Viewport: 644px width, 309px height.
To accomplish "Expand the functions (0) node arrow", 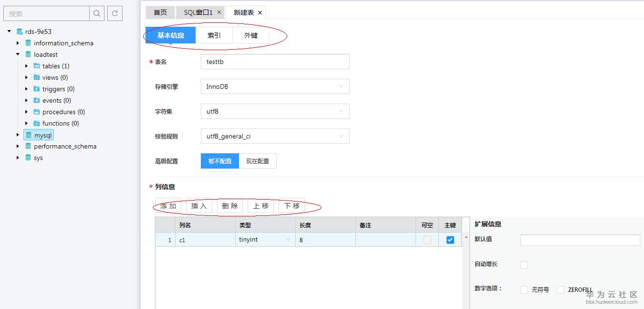I will [x=26, y=123].
